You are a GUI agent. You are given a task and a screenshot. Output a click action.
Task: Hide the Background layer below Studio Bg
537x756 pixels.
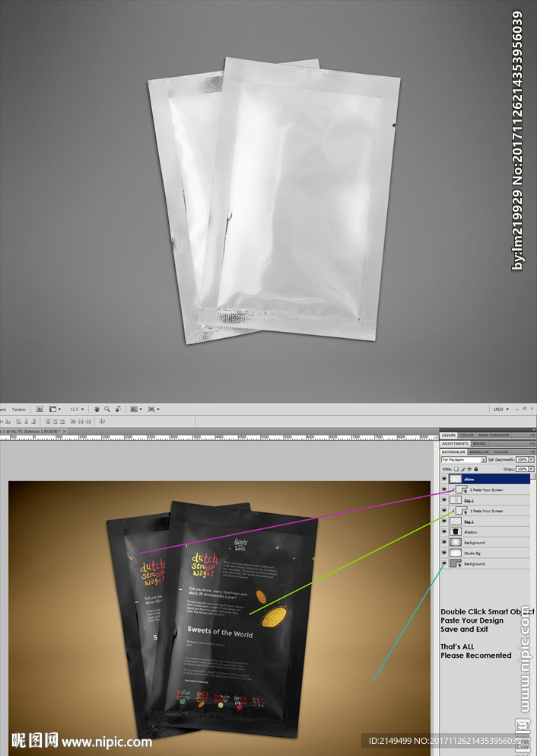coord(444,563)
